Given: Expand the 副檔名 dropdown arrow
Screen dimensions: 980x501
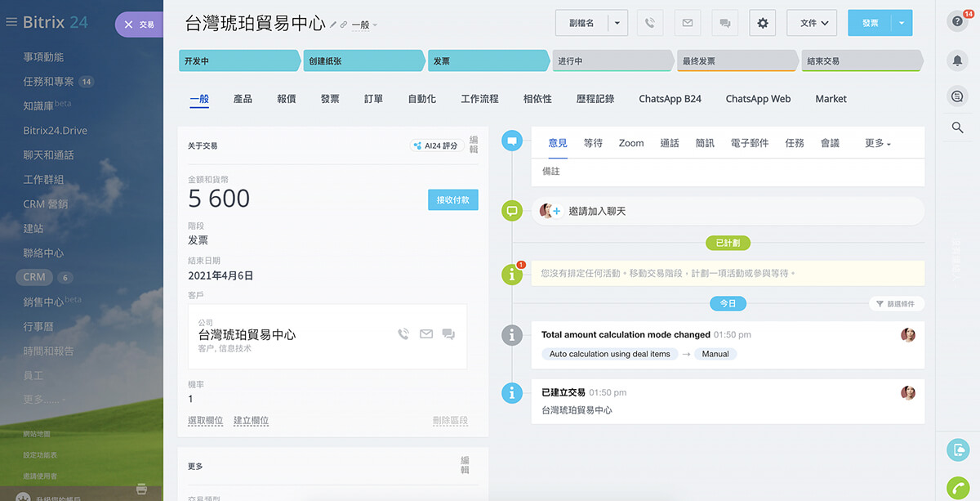Looking at the screenshot, I should (617, 23).
